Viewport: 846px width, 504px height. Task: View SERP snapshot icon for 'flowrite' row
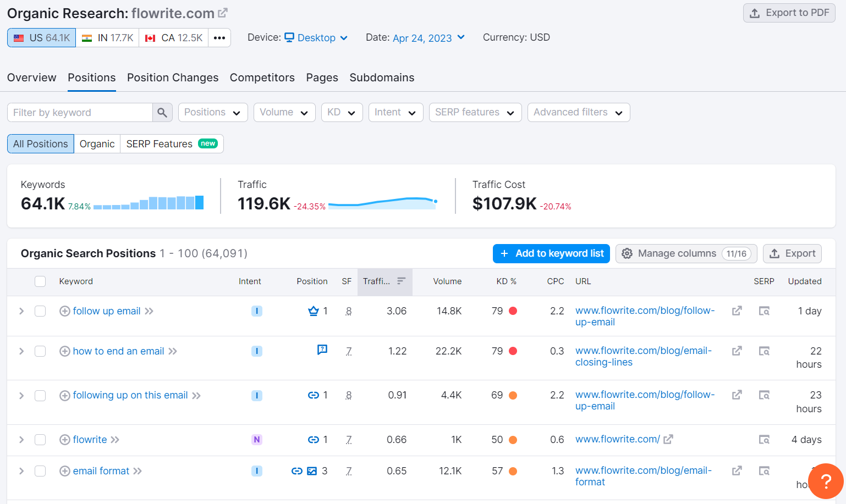click(x=764, y=440)
